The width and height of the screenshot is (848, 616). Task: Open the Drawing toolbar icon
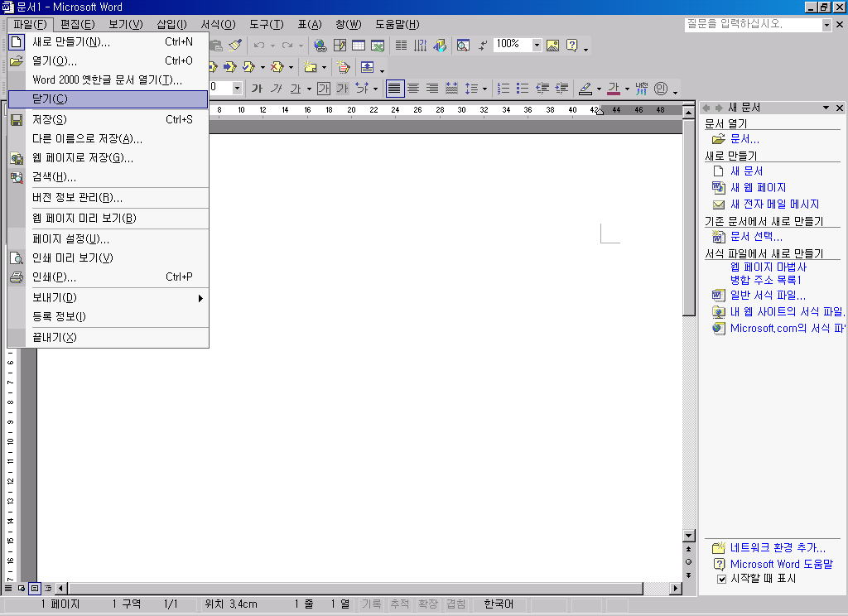[x=440, y=45]
